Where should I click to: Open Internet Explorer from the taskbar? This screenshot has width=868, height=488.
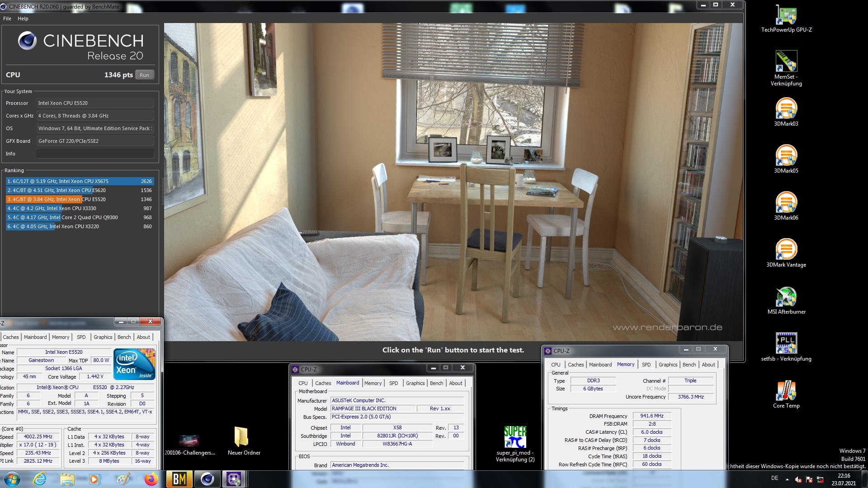tap(40, 479)
